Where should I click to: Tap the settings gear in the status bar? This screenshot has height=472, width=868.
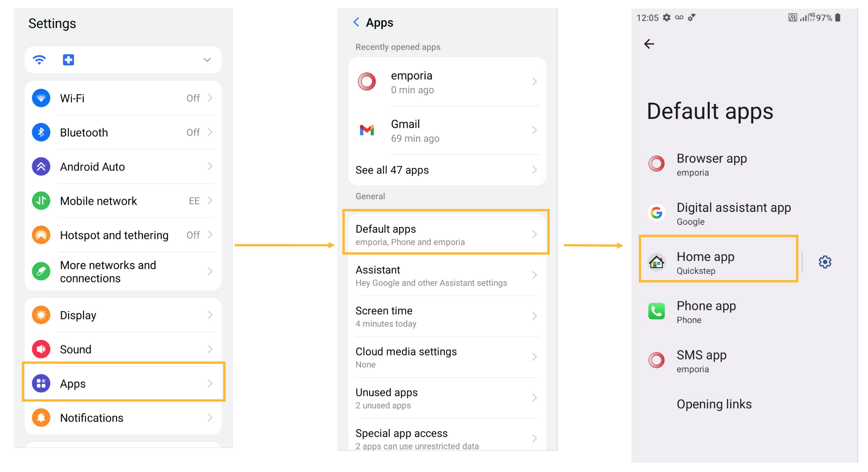[x=666, y=18]
